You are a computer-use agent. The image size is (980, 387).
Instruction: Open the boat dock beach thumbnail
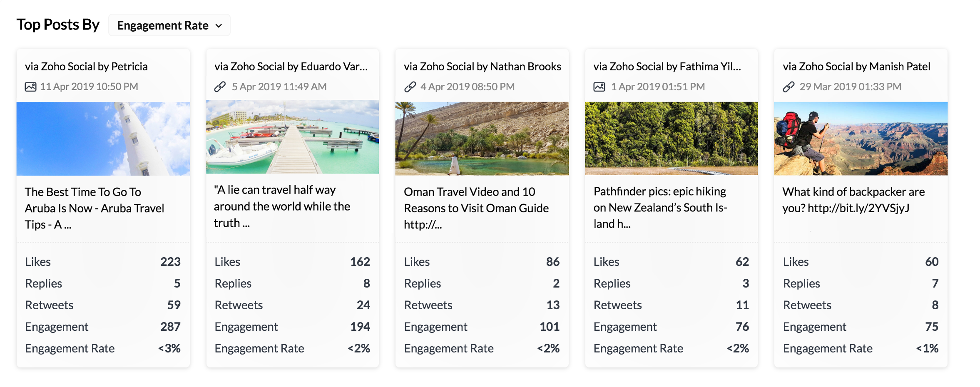(x=292, y=136)
